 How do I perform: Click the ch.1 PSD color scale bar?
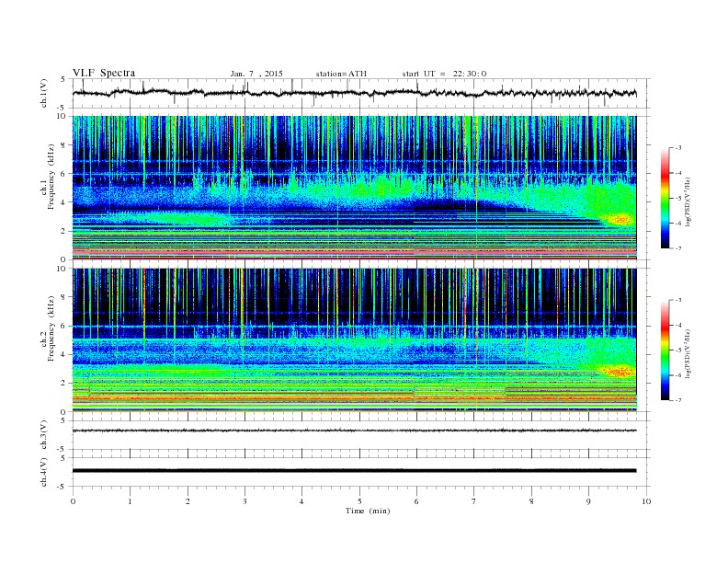[x=665, y=199]
